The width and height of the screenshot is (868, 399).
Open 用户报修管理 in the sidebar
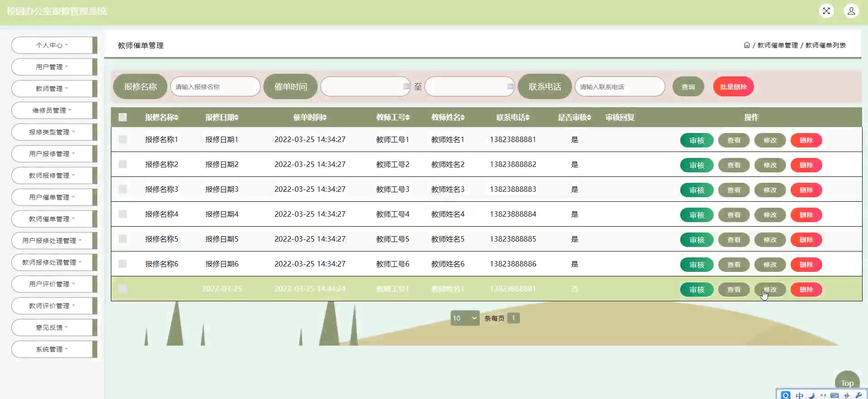click(52, 154)
